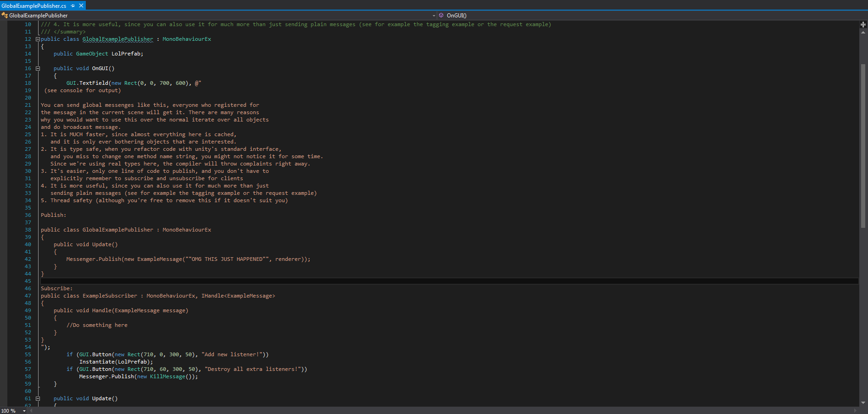The height and width of the screenshot is (414, 868).
Task: Click the class icon beside GlobalExamplePublisher
Action: tap(5, 16)
